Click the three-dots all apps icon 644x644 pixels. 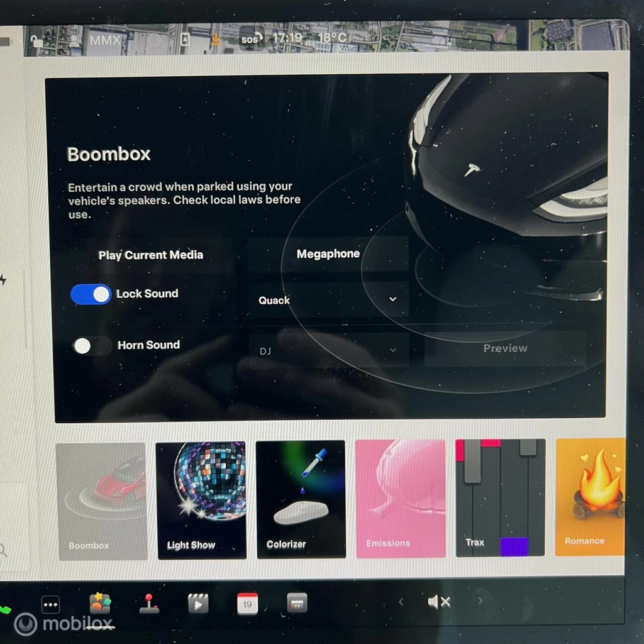50,604
